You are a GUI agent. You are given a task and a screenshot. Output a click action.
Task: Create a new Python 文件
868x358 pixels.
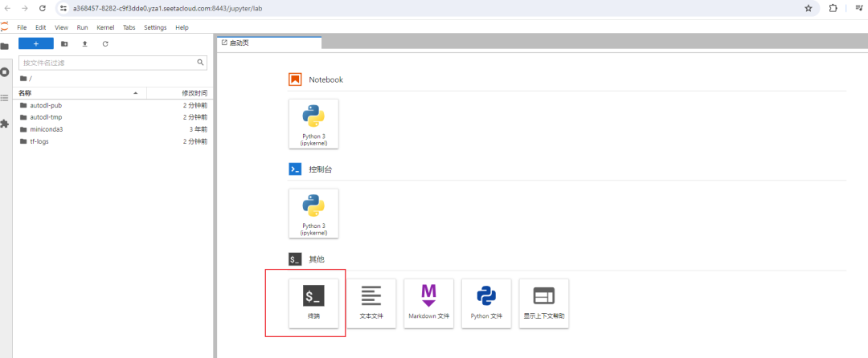(486, 303)
